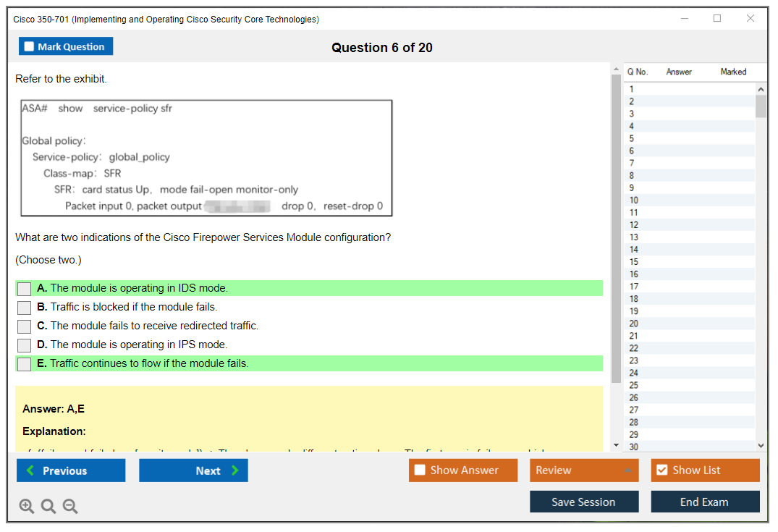Click the Marked column header
Viewport: 778px width, 532px height.
pos(733,72)
